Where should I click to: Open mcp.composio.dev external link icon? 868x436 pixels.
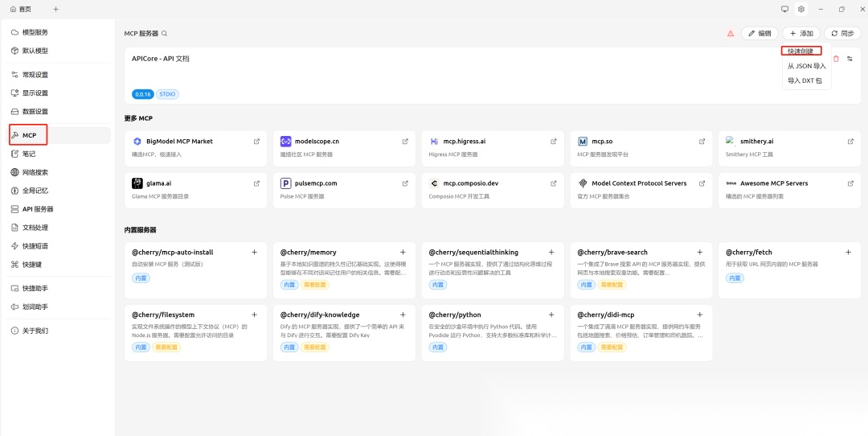[554, 183]
